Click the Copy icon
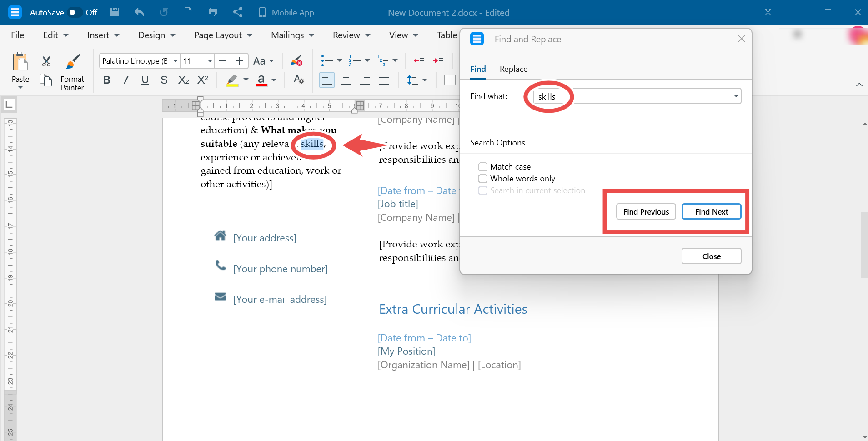The image size is (868, 441). (46, 80)
